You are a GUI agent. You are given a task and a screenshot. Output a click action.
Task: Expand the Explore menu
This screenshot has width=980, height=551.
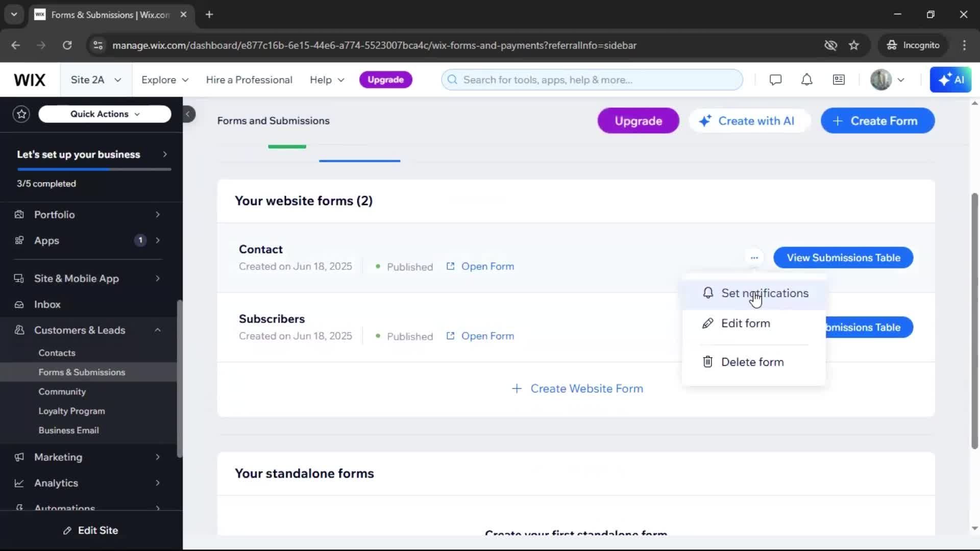point(165,80)
